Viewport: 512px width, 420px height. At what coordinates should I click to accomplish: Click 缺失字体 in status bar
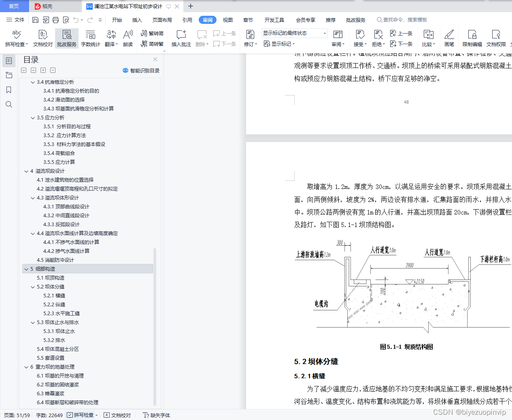pos(157,415)
